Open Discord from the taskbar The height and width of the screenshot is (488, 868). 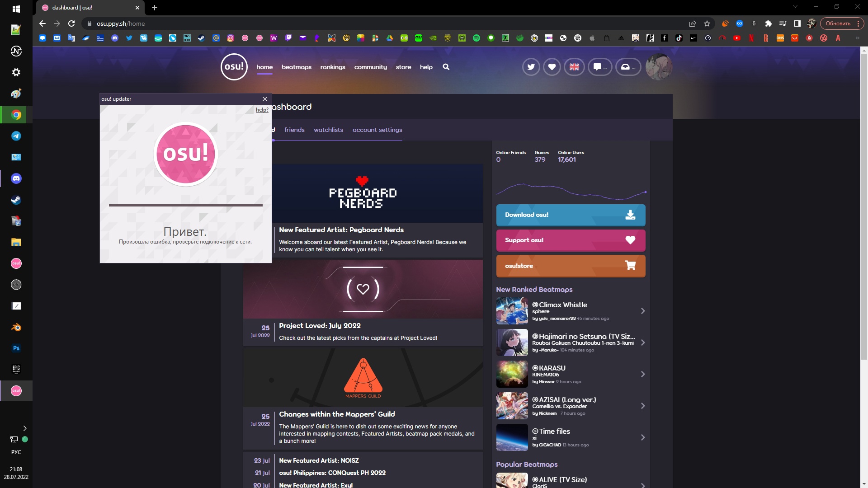pos(16,178)
